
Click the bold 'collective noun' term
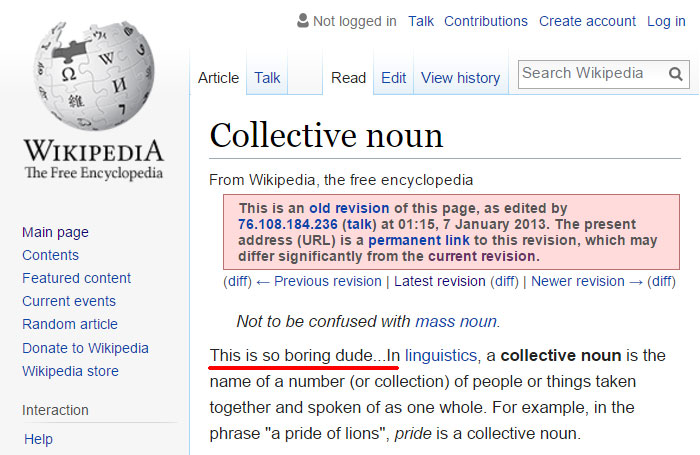point(561,355)
